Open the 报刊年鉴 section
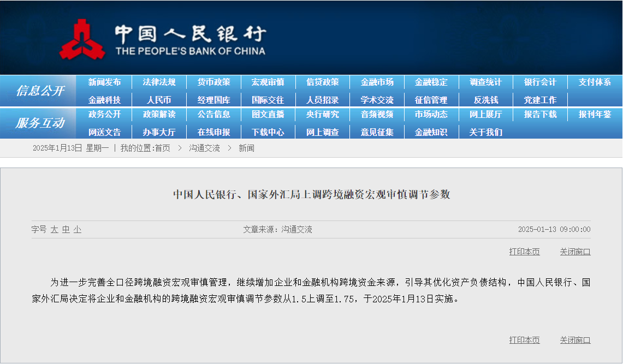The width and height of the screenshot is (623, 364). (595, 115)
